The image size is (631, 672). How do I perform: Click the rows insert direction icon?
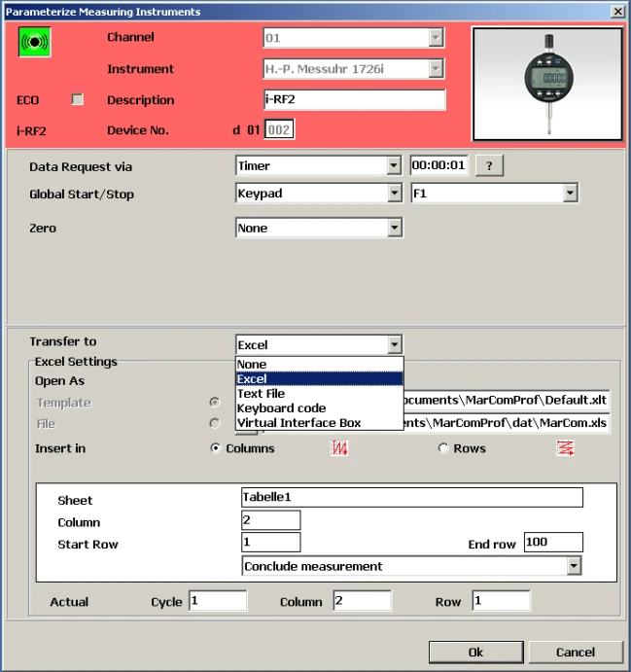click(566, 448)
